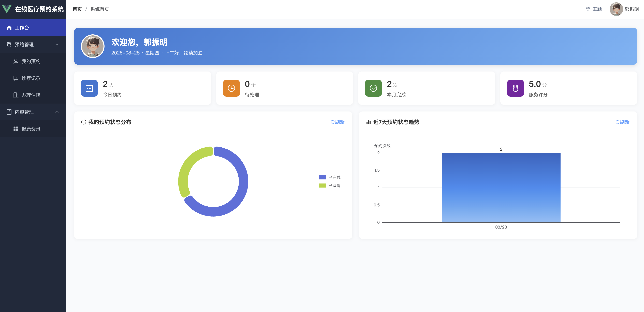Click the pie chart icon beside 我的预约状态分布
644x312 pixels.
pyautogui.click(x=84, y=122)
